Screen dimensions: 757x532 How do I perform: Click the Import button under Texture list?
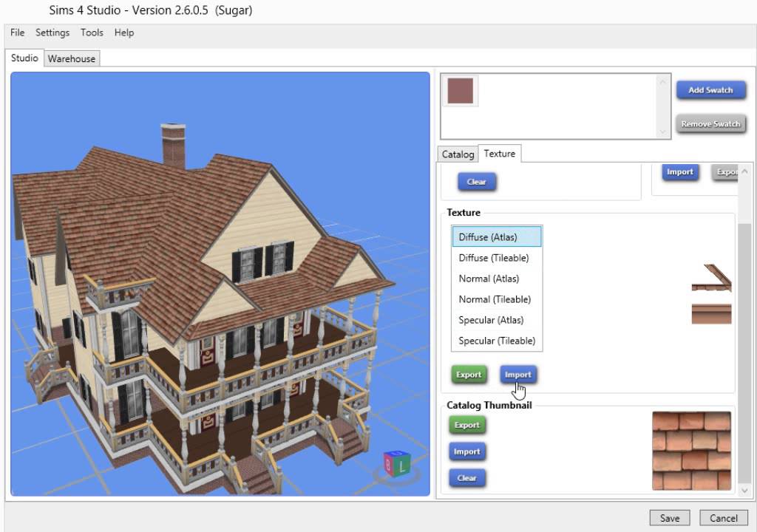point(518,375)
